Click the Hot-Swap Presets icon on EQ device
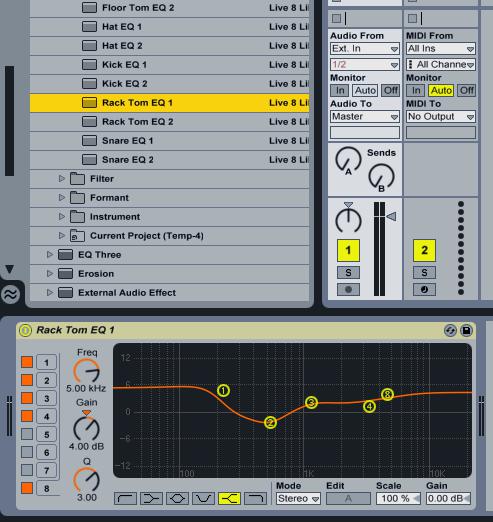493x522 pixels. (x=450, y=330)
